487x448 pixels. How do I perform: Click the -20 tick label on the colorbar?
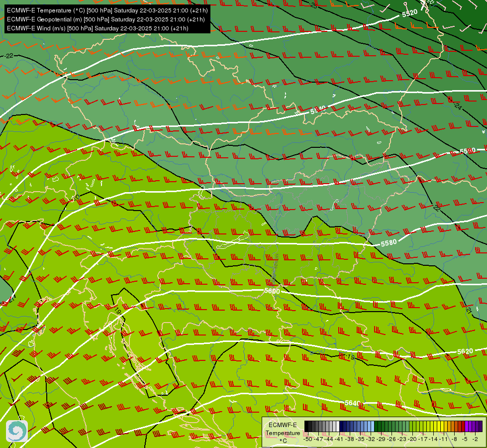pos(412,439)
